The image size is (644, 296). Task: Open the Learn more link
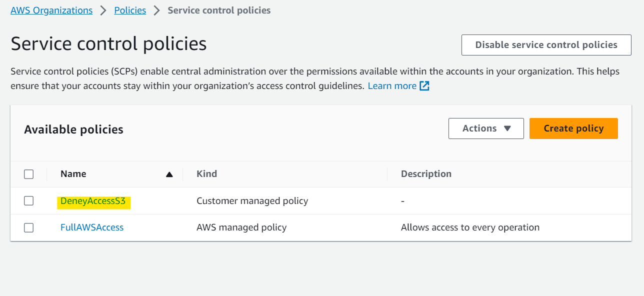[392, 86]
